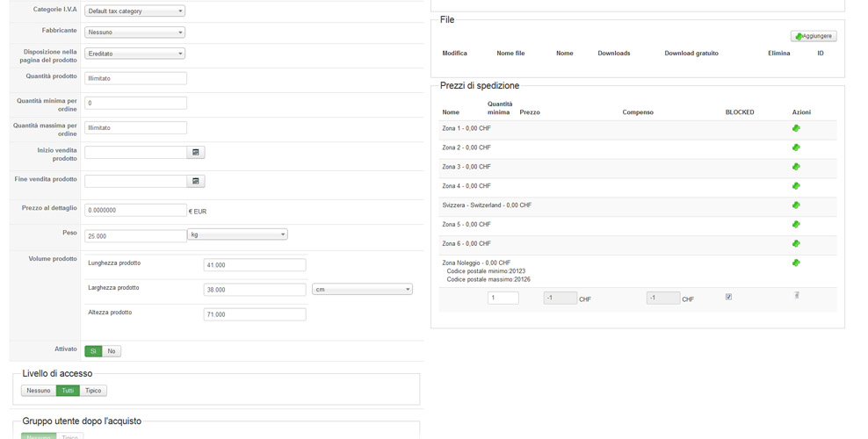The width and height of the screenshot is (868, 439).
Task: Add shipping price for Zona 3
Action: coord(796,167)
